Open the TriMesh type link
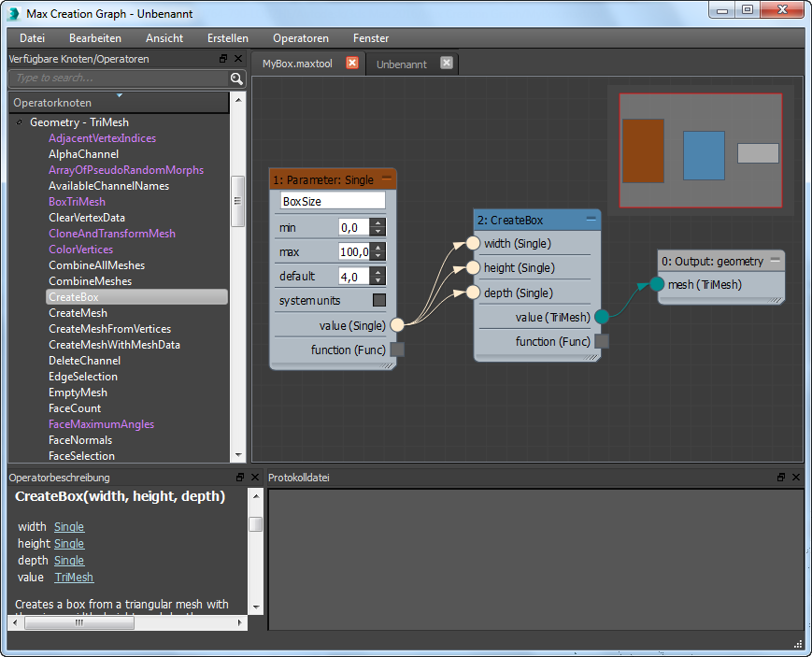The image size is (812, 657). click(x=74, y=578)
